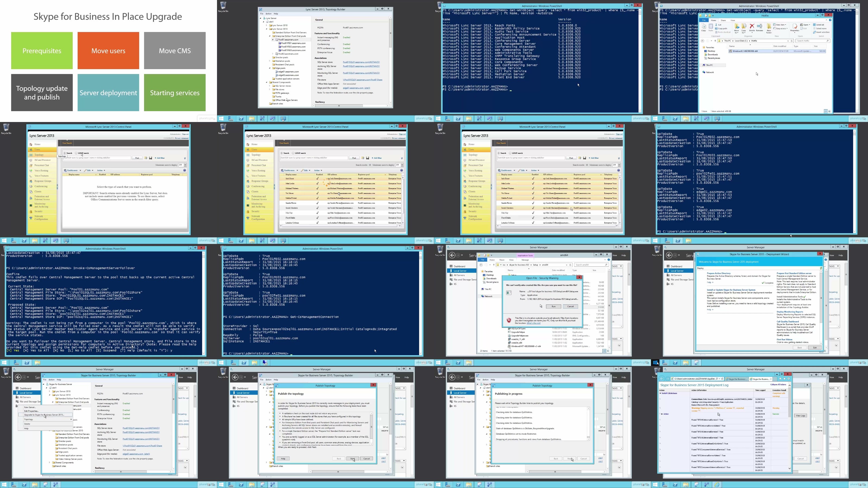Viewport: 868px width, 488px height.
Task: Select Search radio button in no-results Lync panel
Action: tap(65, 153)
